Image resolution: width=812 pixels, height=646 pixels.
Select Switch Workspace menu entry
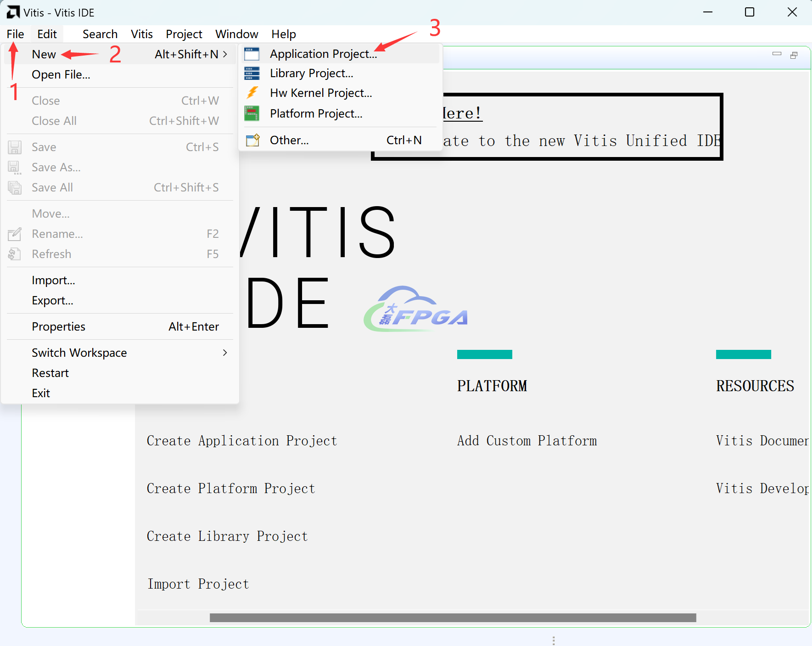click(119, 353)
